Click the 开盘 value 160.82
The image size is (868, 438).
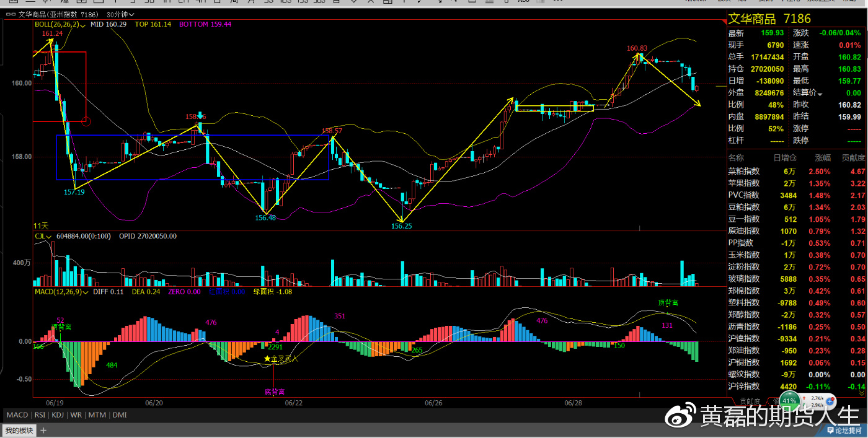(849, 57)
